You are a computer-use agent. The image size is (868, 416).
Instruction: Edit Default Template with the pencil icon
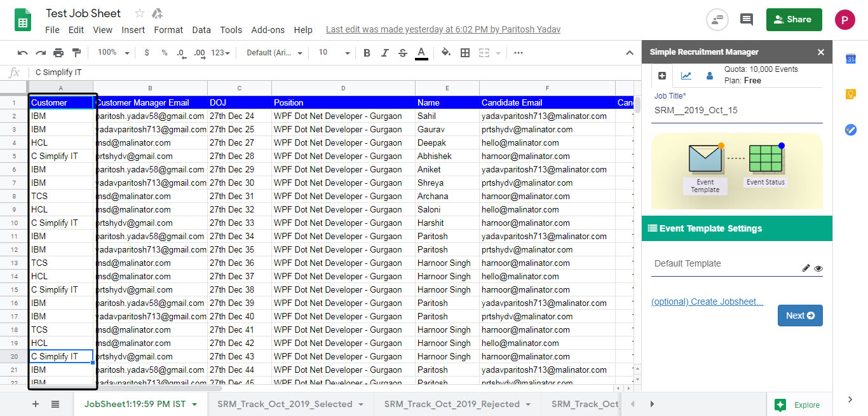point(806,268)
